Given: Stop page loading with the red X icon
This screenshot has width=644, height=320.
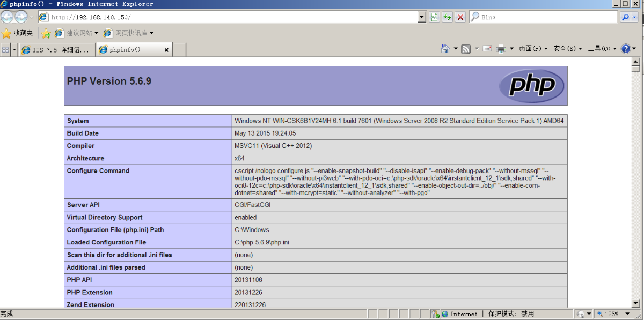Looking at the screenshot, I should (x=460, y=17).
